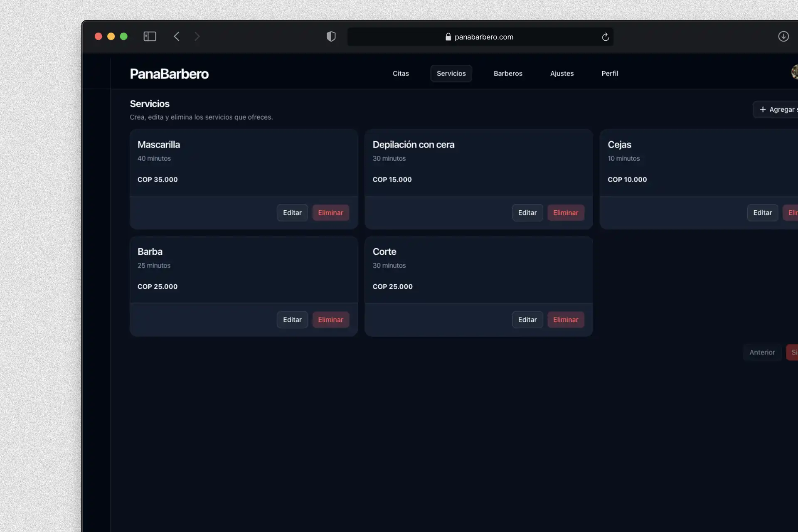Screen dimensions: 798x532
Task: Click the Corte card title
Action: [384, 252]
